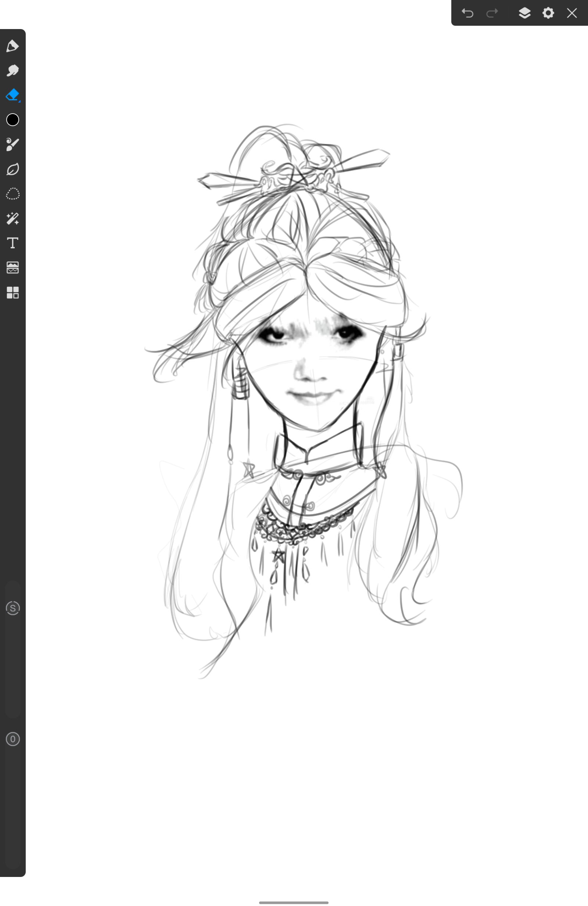This screenshot has width=588, height=906.
Task: Close the editor with the X button
Action: (571, 13)
